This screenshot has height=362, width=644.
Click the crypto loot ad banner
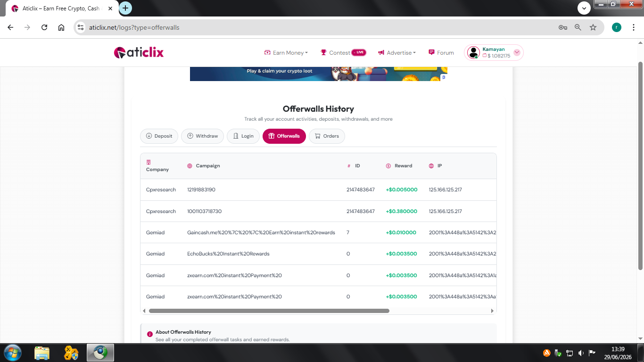319,74
